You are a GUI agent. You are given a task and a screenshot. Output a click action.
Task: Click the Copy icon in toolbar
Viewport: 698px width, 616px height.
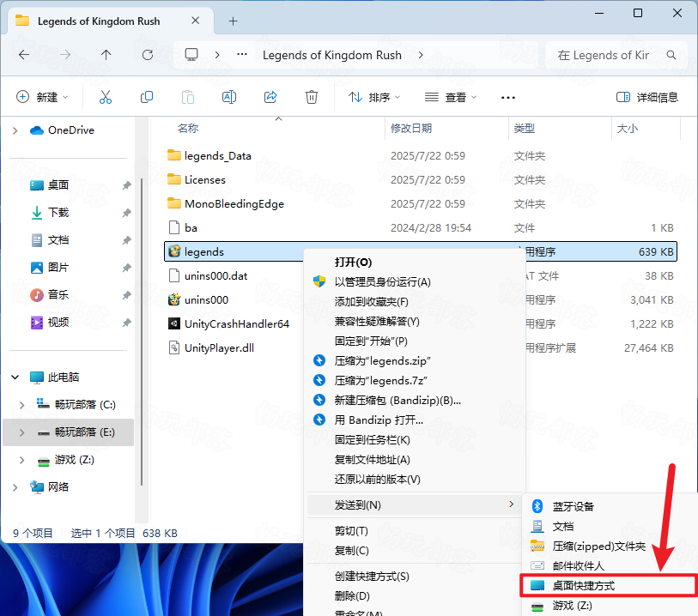click(147, 97)
